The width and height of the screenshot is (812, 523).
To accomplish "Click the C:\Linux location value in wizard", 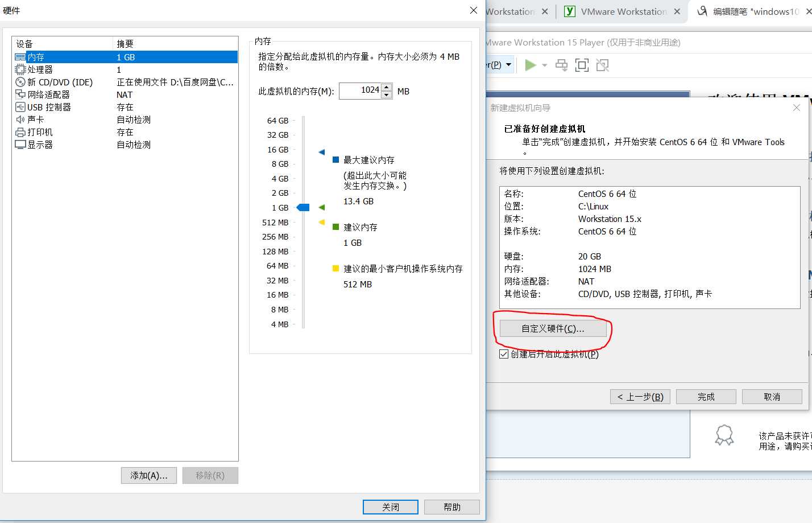I will (x=593, y=207).
